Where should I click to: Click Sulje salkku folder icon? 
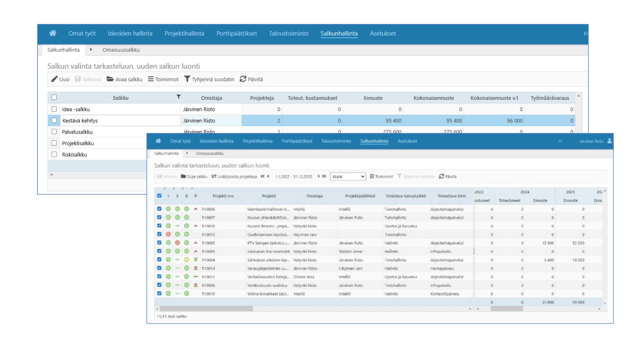[183, 176]
